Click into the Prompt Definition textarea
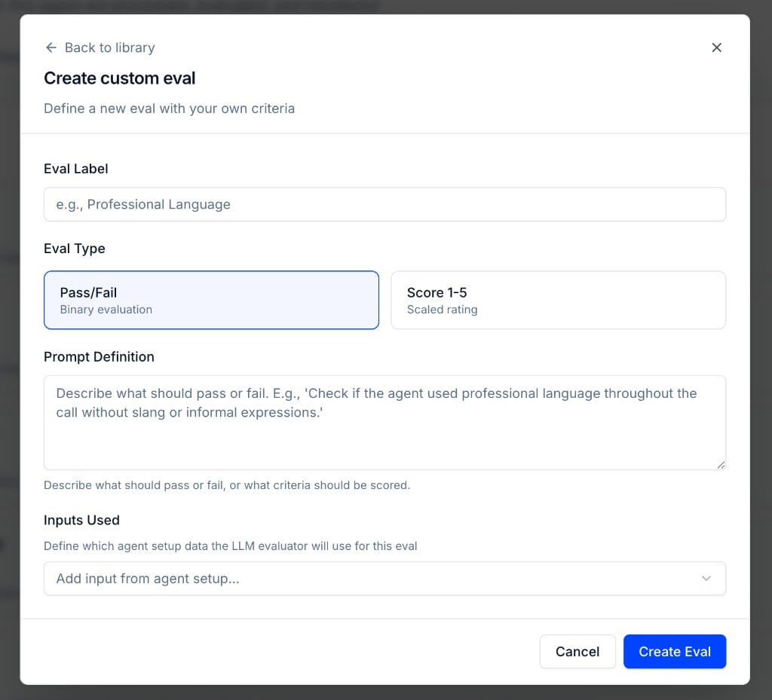This screenshot has height=700, width=772. tap(384, 423)
